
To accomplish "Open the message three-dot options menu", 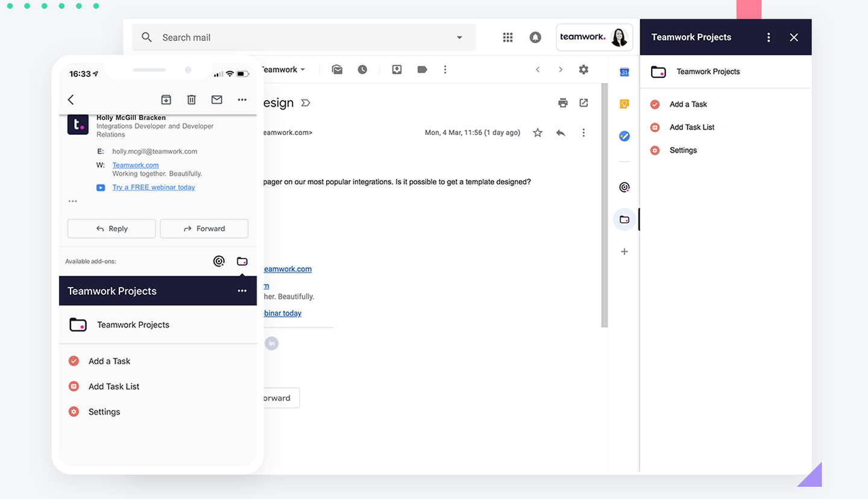I will pyautogui.click(x=583, y=133).
